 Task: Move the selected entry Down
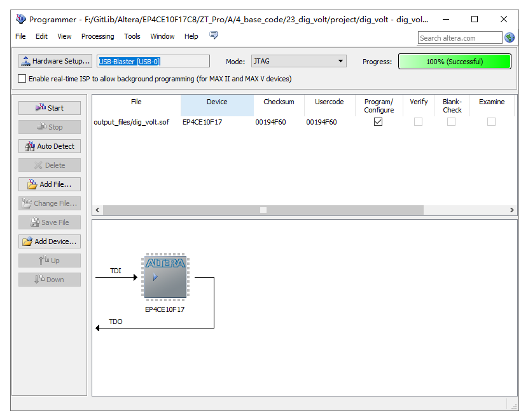(x=50, y=280)
